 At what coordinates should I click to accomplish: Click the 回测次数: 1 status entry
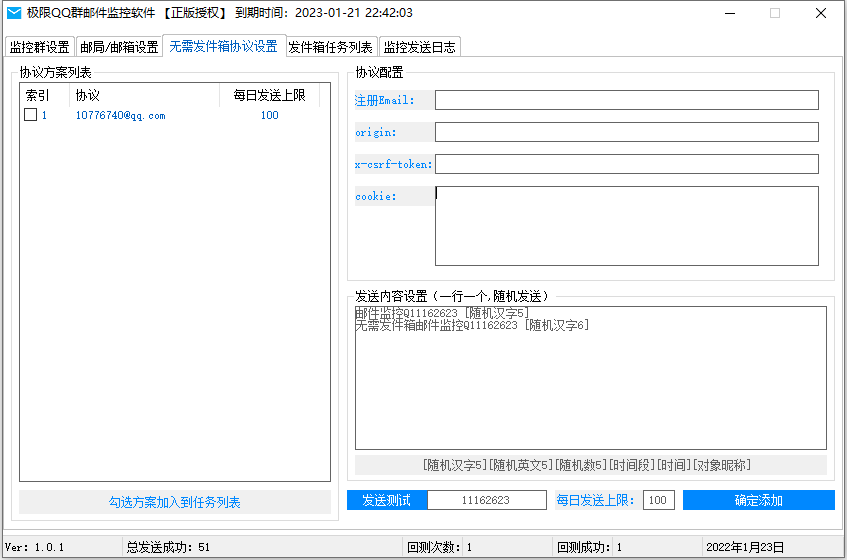[440, 547]
